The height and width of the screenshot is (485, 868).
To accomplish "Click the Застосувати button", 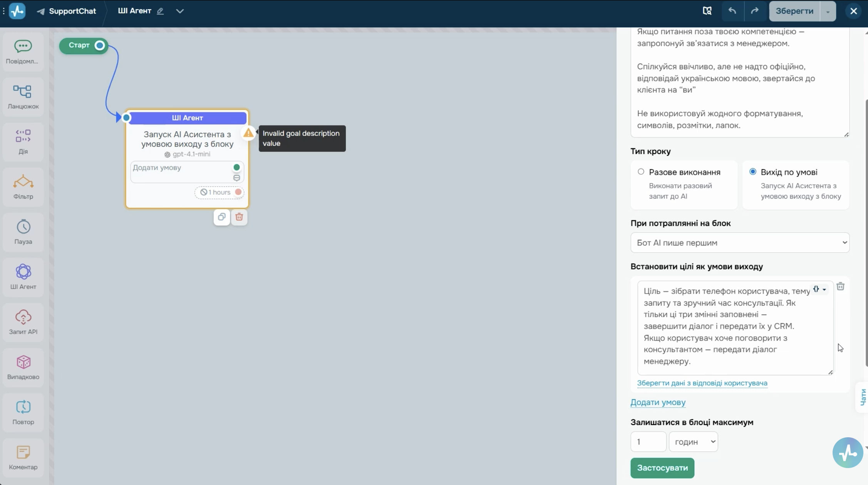I will (662, 468).
